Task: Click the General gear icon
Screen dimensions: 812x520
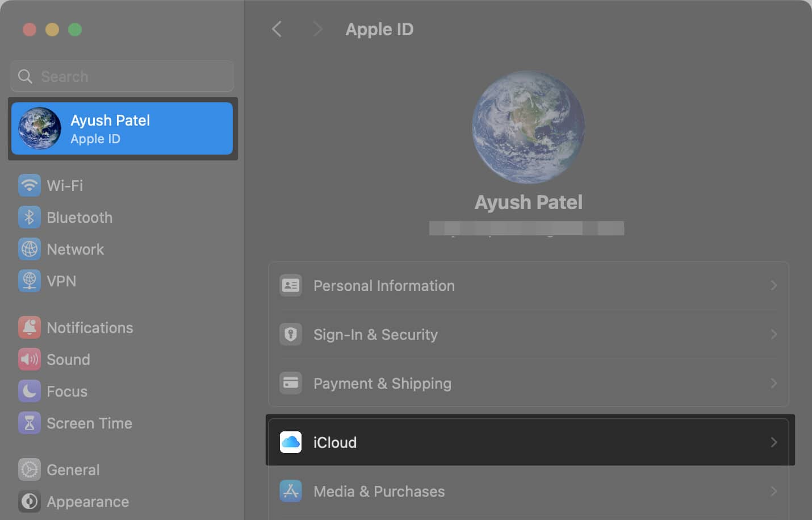Action: pos(29,469)
